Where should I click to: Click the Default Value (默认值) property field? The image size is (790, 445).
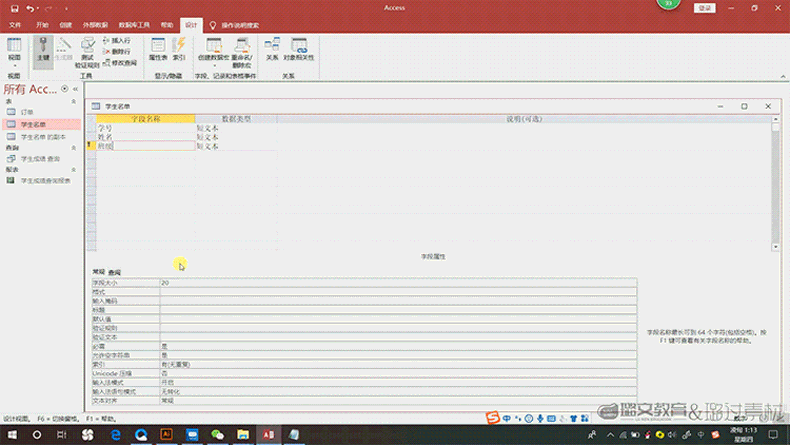click(x=398, y=319)
